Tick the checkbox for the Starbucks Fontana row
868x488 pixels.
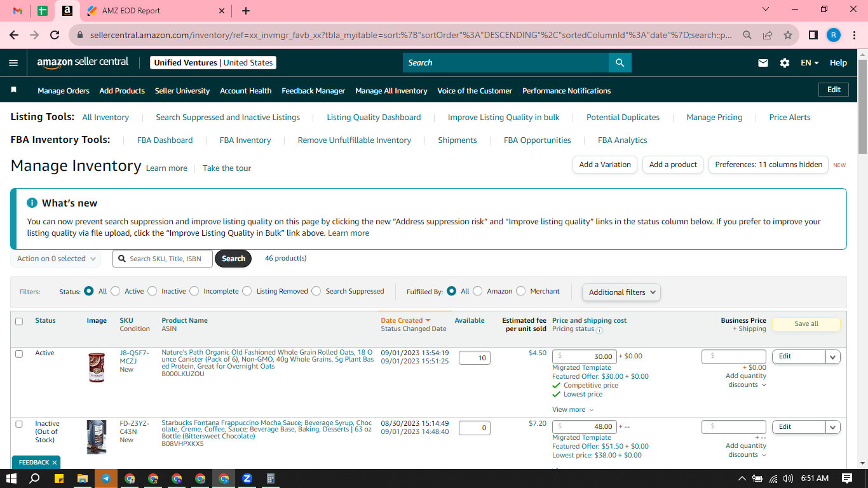[19, 424]
